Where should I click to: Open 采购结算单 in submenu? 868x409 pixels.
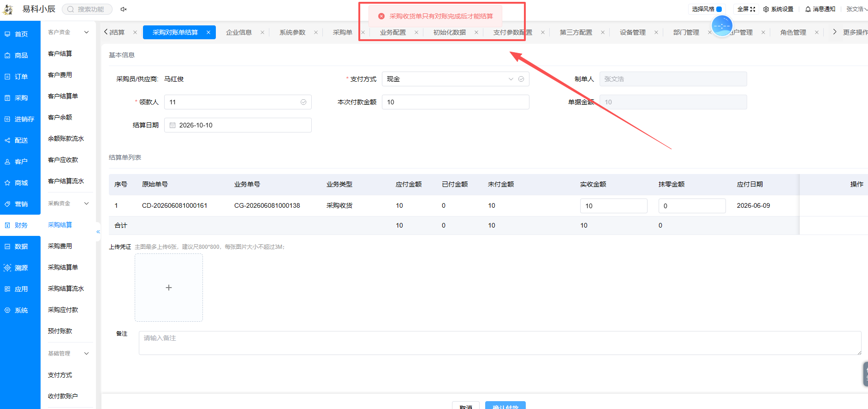(63, 267)
